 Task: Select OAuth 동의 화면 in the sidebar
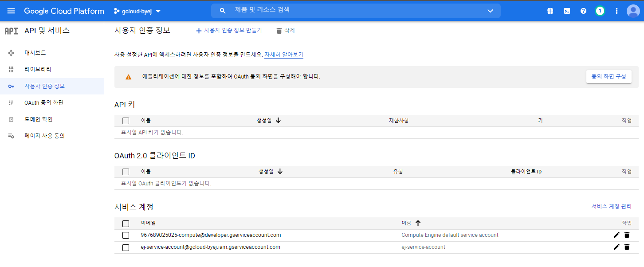point(52,103)
